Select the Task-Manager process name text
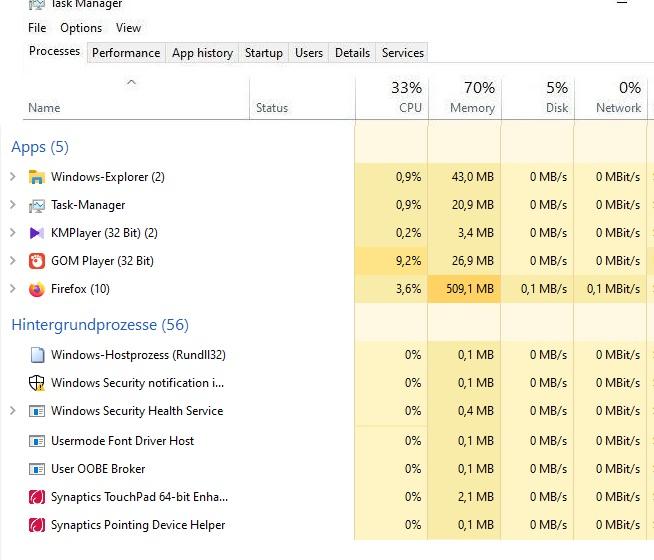 tap(88, 205)
